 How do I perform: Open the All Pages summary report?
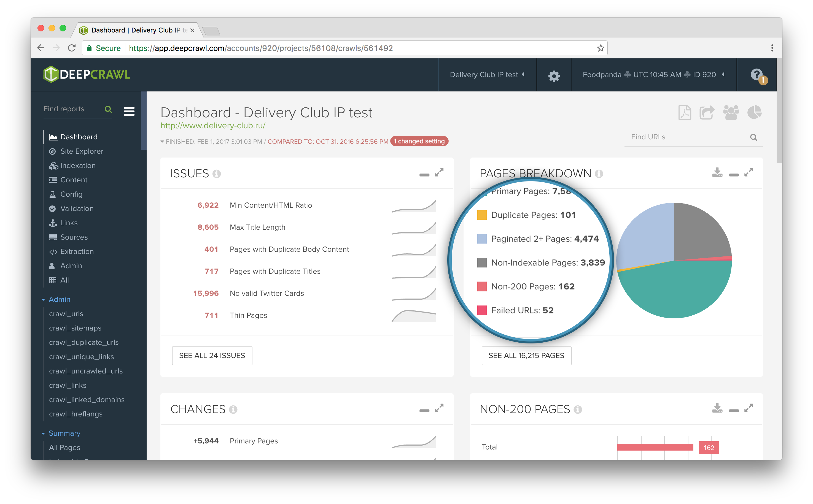coord(64,448)
